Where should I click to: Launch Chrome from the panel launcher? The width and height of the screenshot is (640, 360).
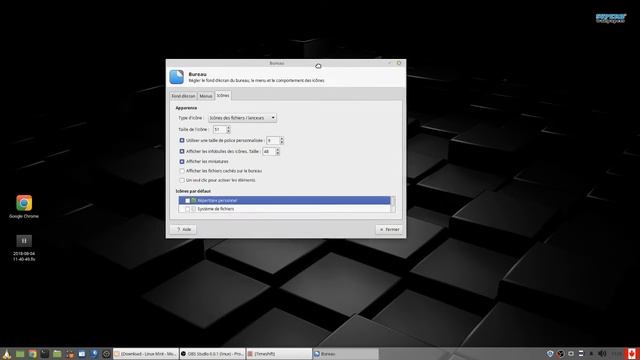[x=32, y=354]
